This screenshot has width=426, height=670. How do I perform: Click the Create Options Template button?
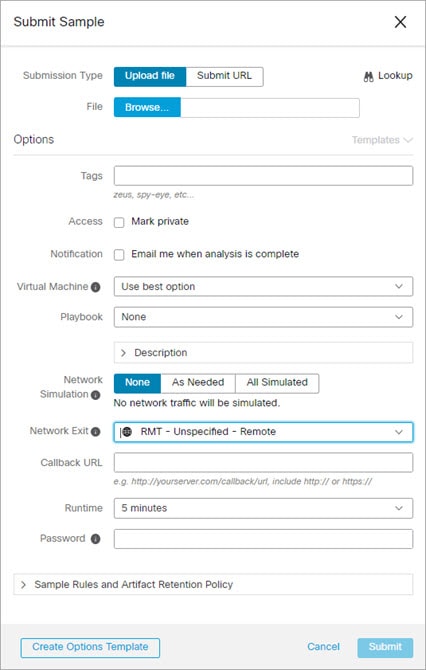pos(90,648)
